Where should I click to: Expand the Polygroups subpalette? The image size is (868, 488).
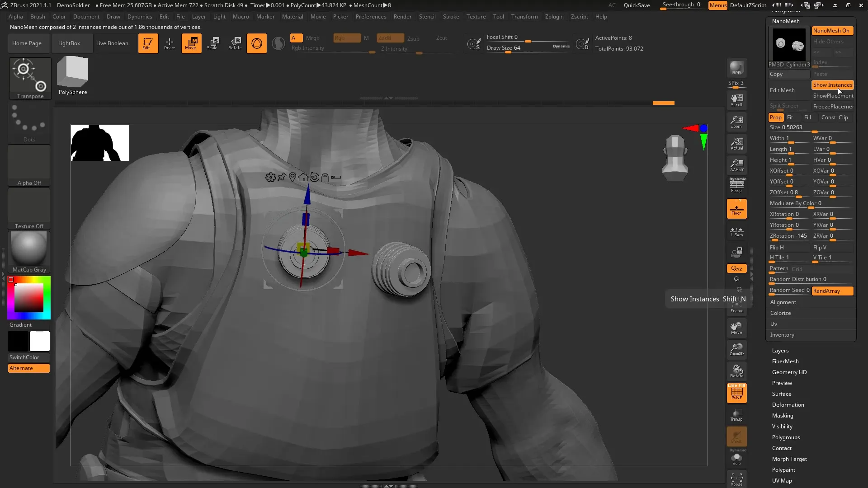[786, 437]
